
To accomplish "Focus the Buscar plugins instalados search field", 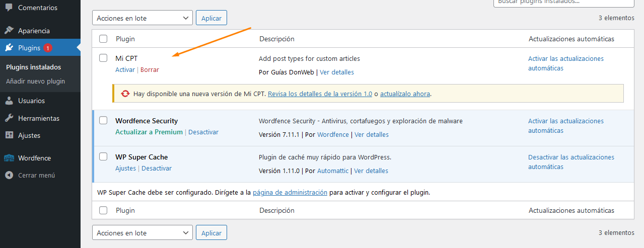I will pyautogui.click(x=563, y=2).
